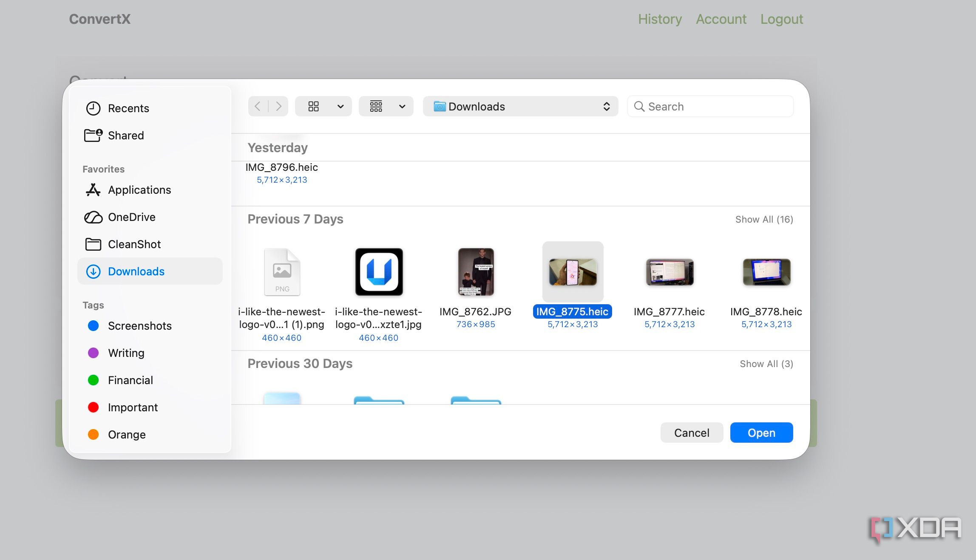Open the Downloads location popup
976x560 pixels.
(520, 106)
